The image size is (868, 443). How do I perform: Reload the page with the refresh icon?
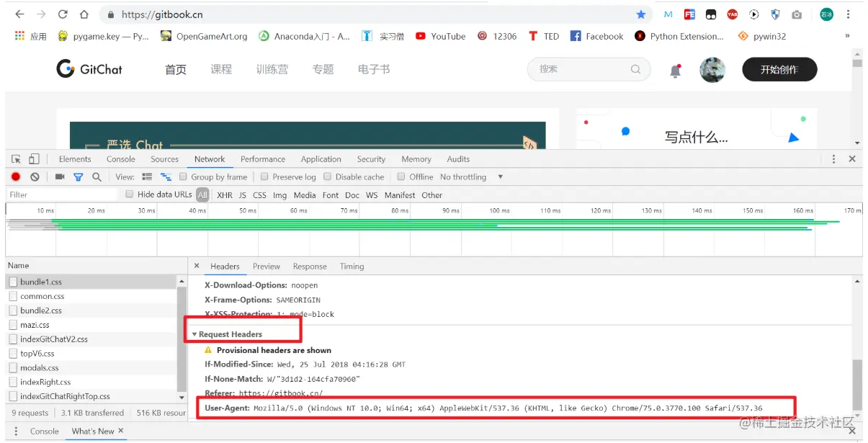click(x=63, y=14)
